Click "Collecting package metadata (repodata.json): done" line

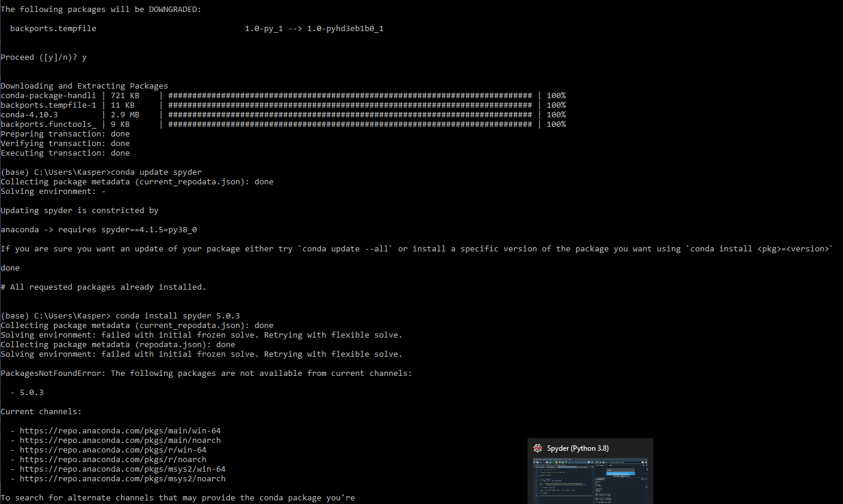(x=118, y=345)
